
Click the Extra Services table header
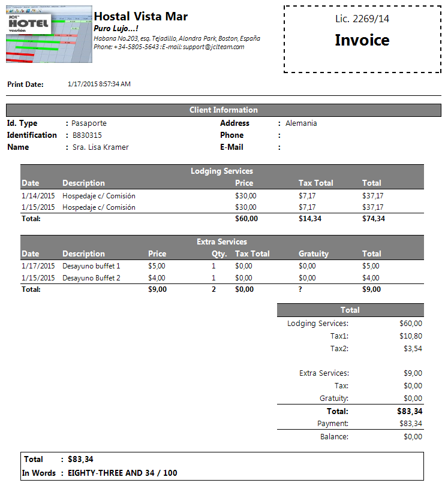[222, 242]
